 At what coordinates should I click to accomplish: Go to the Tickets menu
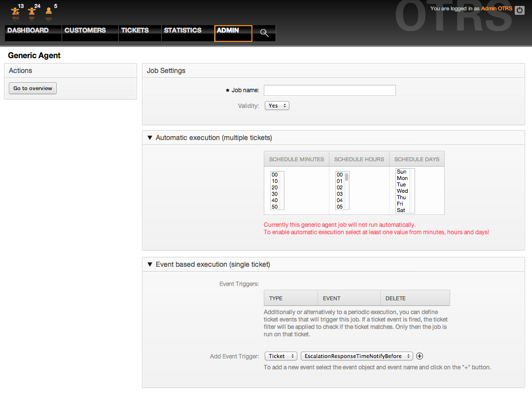pos(135,31)
